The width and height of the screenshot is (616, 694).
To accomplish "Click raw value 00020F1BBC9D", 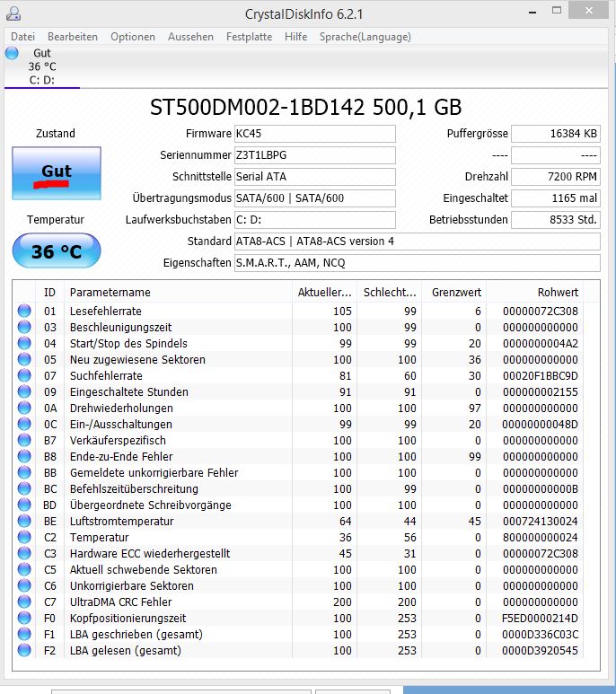I will [540, 376].
